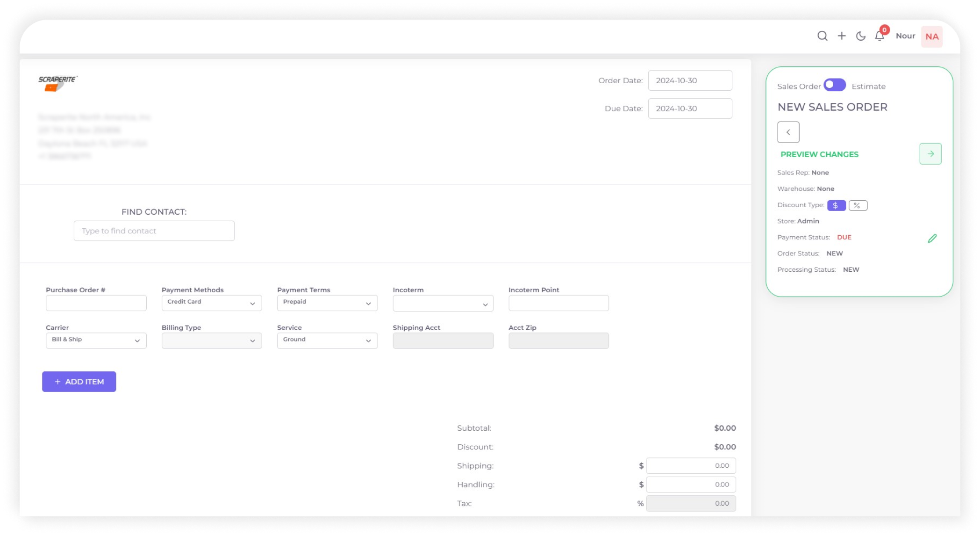Viewport: 980px width, 536px height.
Task: Toggle the dollar sign discount type selector
Action: (835, 205)
